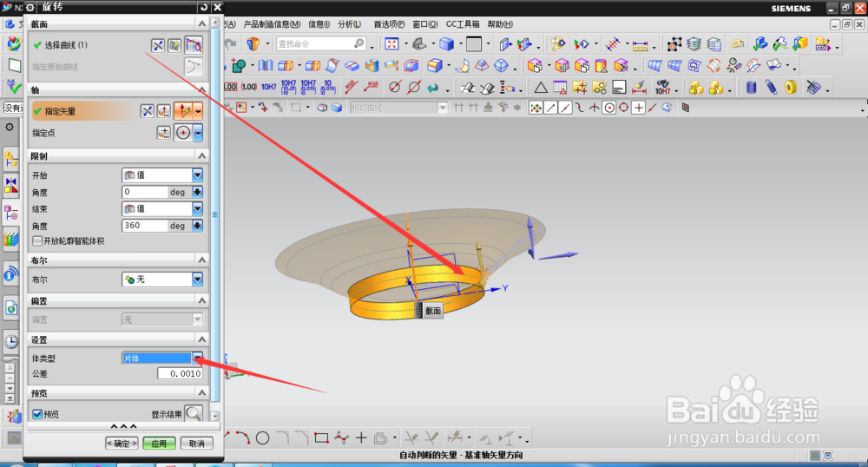This screenshot has height=467, width=868.
Task: Click the inferred point type icon
Action: [x=183, y=133]
